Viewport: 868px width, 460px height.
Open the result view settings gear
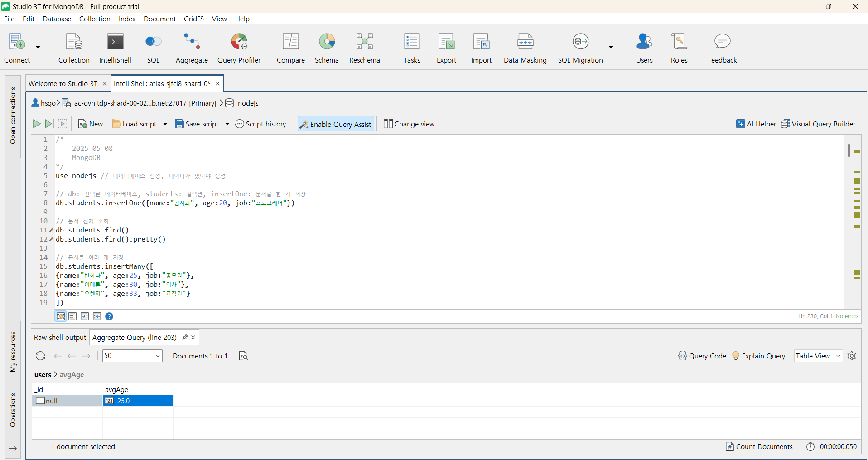pyautogui.click(x=852, y=356)
